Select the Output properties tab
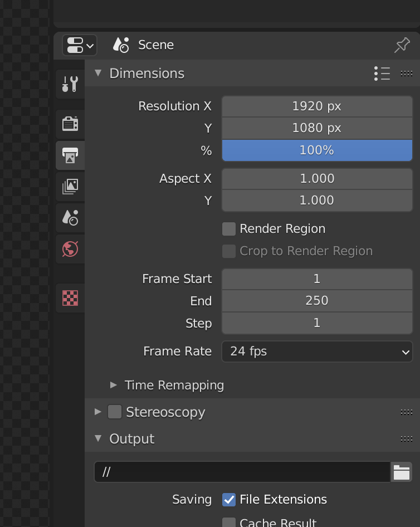 (70, 155)
